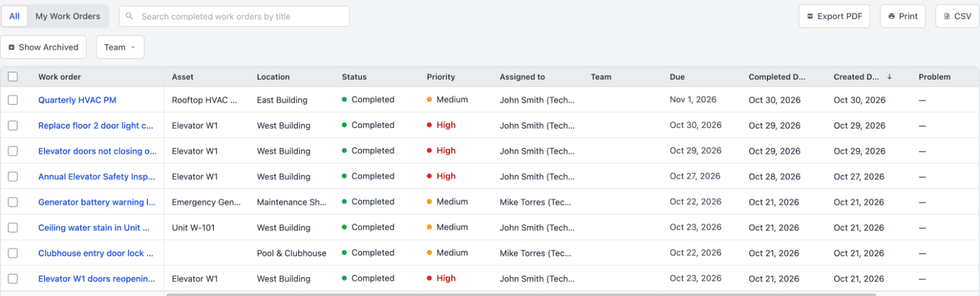980x296 pixels.
Task: Sort by the Problem column header
Action: tap(934, 77)
